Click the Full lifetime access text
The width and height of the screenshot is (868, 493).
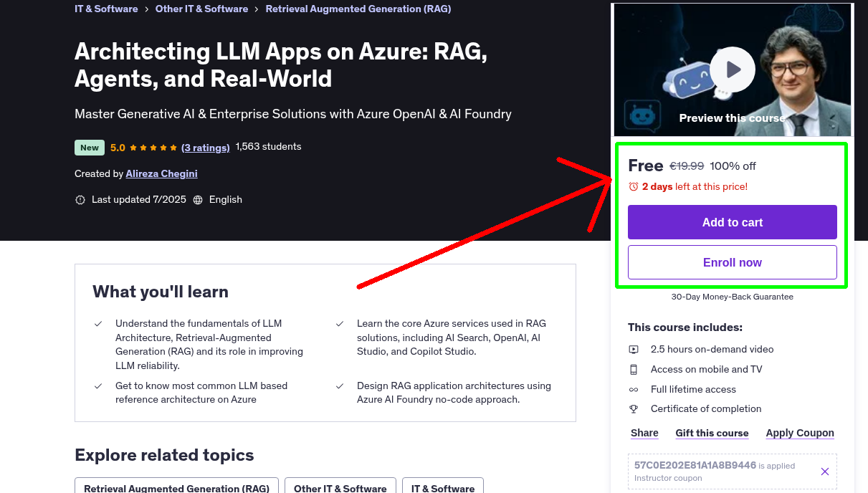pyautogui.click(x=694, y=390)
